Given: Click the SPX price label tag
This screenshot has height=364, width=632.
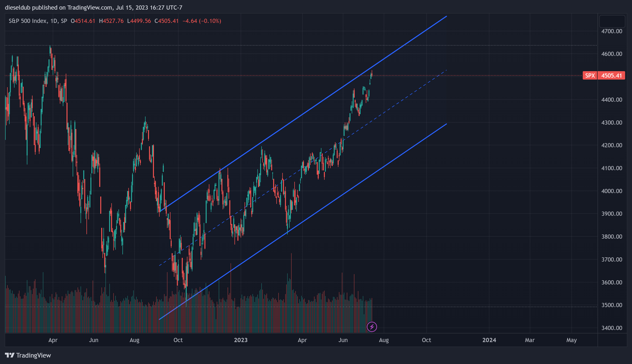Looking at the screenshot, I should coord(590,76).
